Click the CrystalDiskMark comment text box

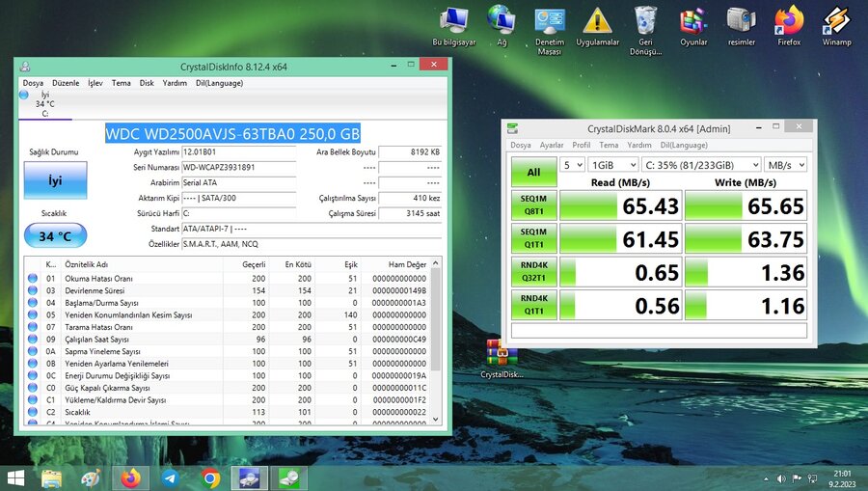[659, 331]
